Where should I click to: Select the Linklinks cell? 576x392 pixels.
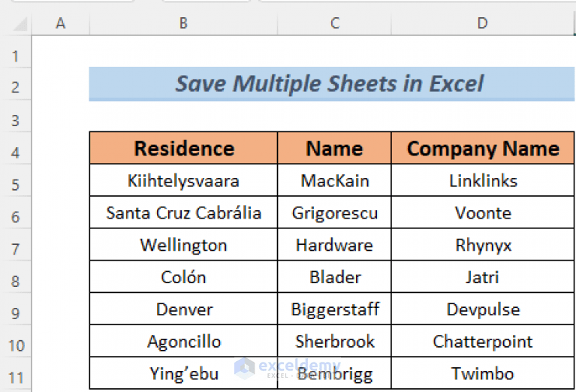[483, 180]
